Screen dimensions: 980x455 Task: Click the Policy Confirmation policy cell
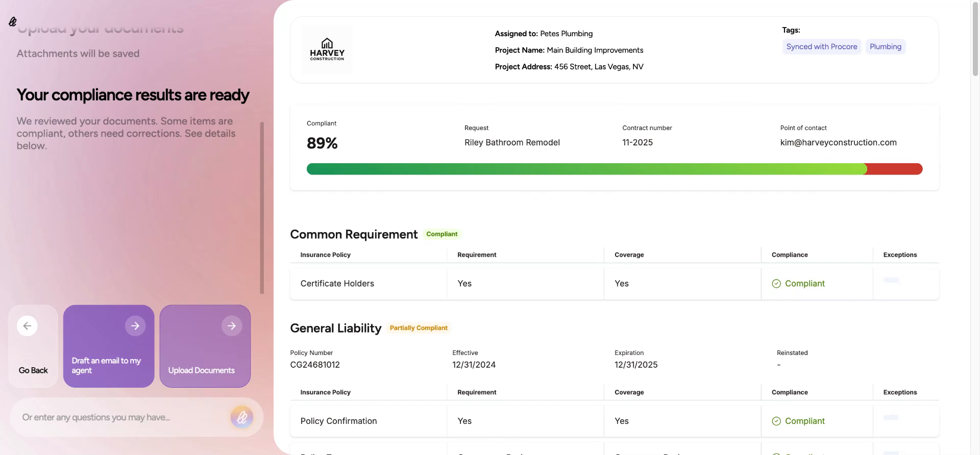click(369, 421)
